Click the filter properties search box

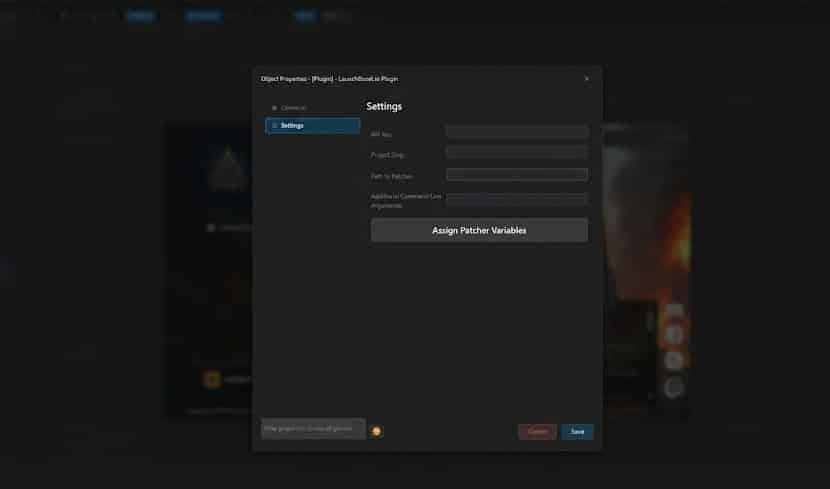click(313, 429)
